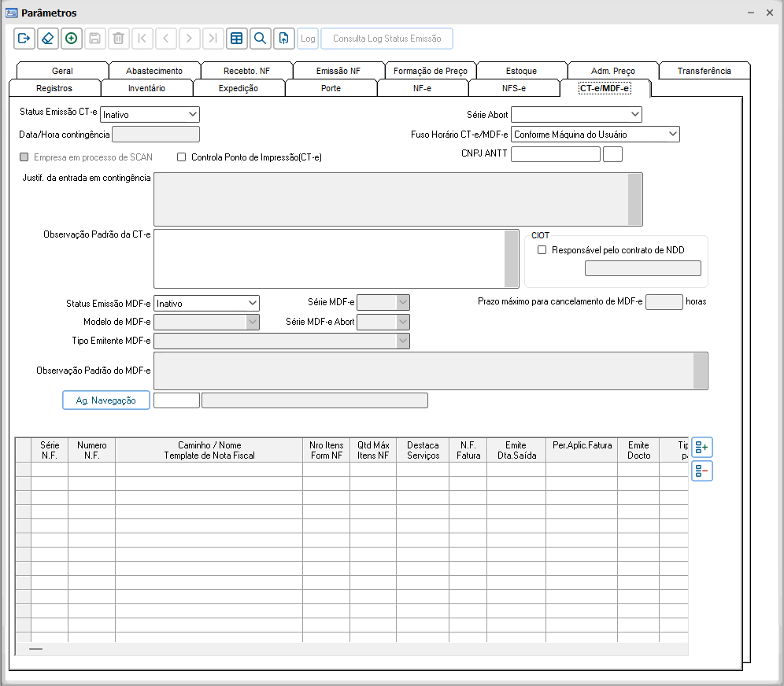Open the table grid view icon
The image size is (784, 686).
pyautogui.click(x=236, y=39)
